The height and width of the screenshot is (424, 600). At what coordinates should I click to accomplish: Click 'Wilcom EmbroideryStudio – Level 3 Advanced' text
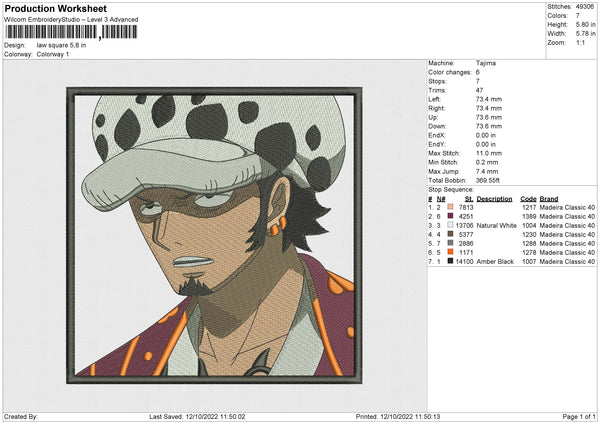click(x=71, y=20)
